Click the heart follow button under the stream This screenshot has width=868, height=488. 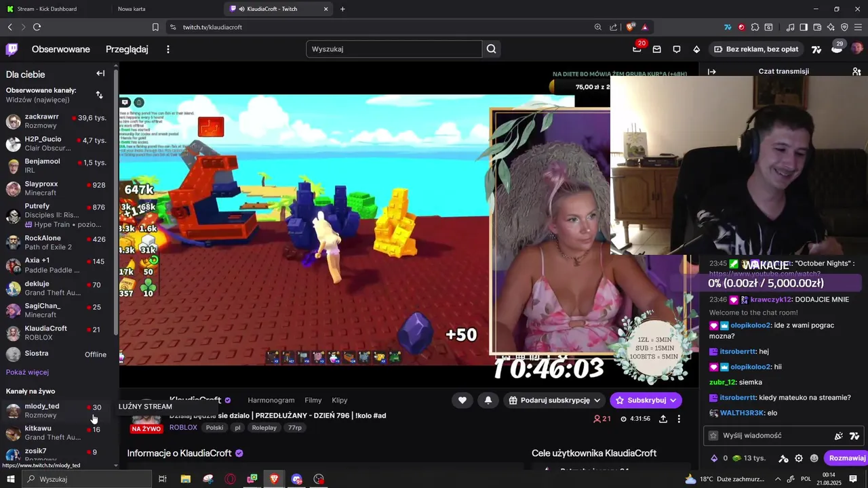point(462,400)
